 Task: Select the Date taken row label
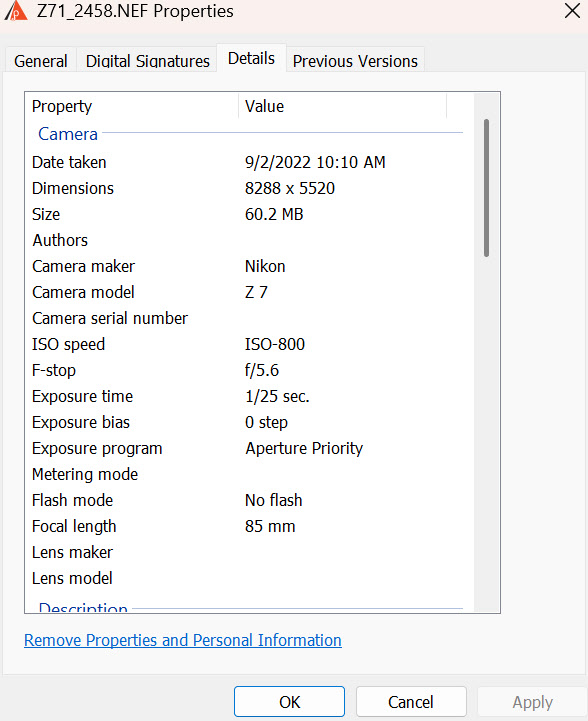[x=69, y=162]
